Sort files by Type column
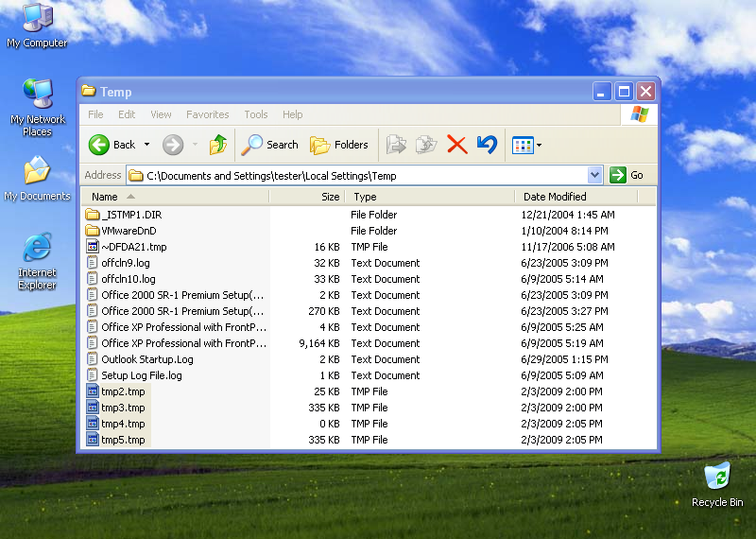 click(430, 197)
